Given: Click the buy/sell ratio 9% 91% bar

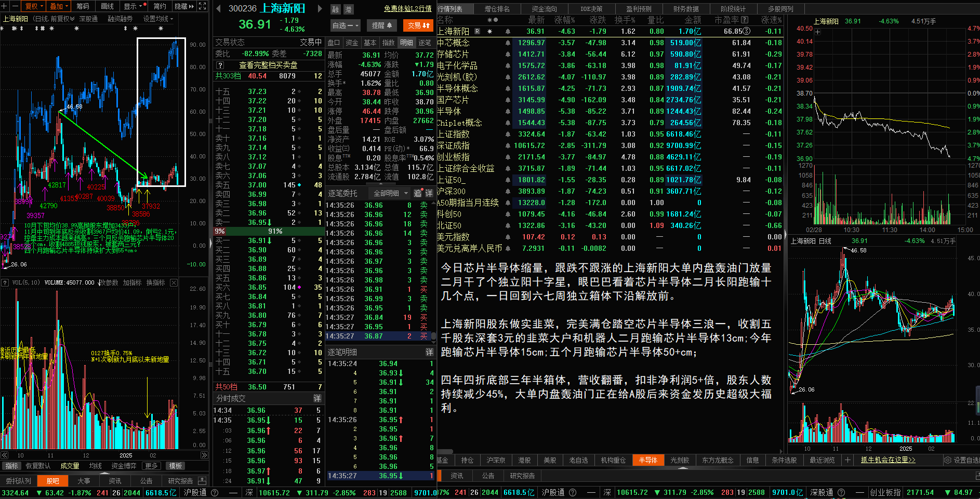Looking at the screenshot, I should tap(268, 231).
